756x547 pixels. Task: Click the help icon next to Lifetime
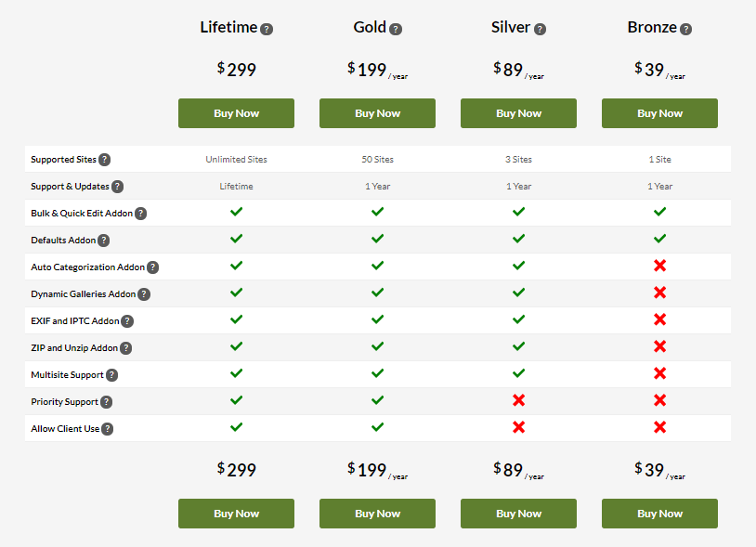point(267,30)
